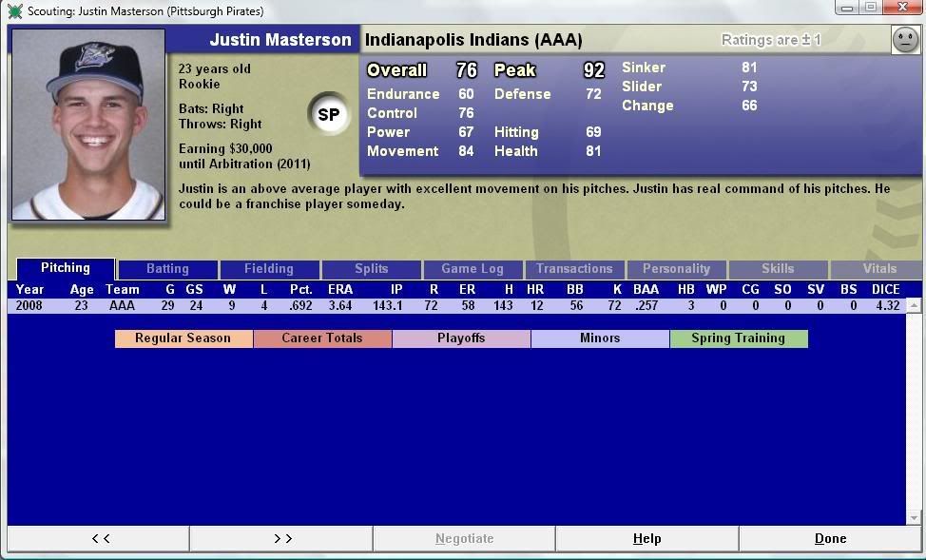Image resolution: width=926 pixels, height=560 pixels.
Task: View the Game Log tab
Action: tap(473, 269)
